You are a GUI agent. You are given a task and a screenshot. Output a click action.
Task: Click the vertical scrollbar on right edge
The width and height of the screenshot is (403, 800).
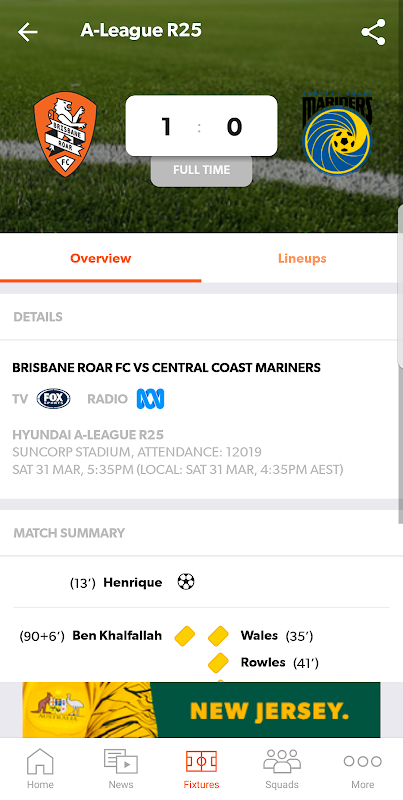[400, 286]
